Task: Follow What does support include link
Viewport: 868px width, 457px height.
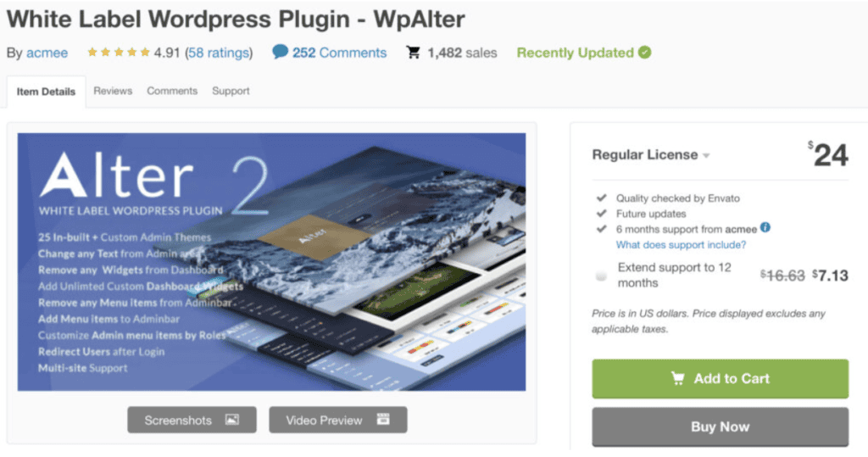Action: tap(681, 245)
